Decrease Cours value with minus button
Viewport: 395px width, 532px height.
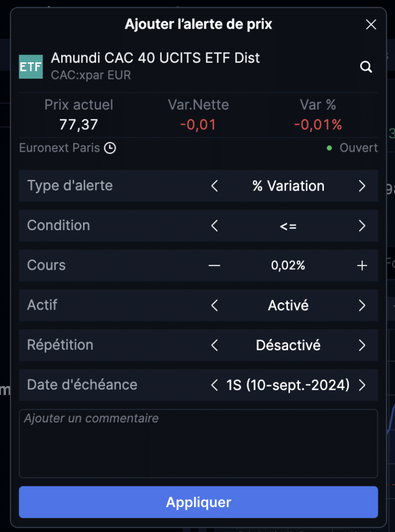(214, 265)
